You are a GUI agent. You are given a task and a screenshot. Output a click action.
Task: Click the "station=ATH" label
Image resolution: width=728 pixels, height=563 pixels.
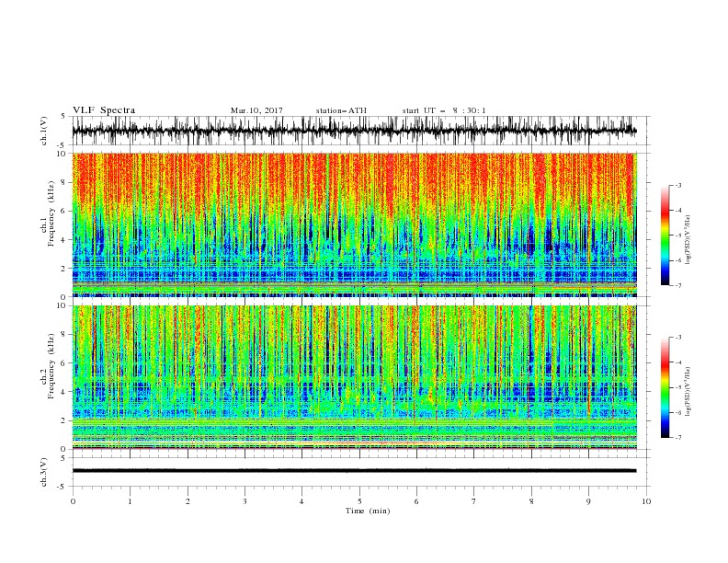pyautogui.click(x=341, y=110)
